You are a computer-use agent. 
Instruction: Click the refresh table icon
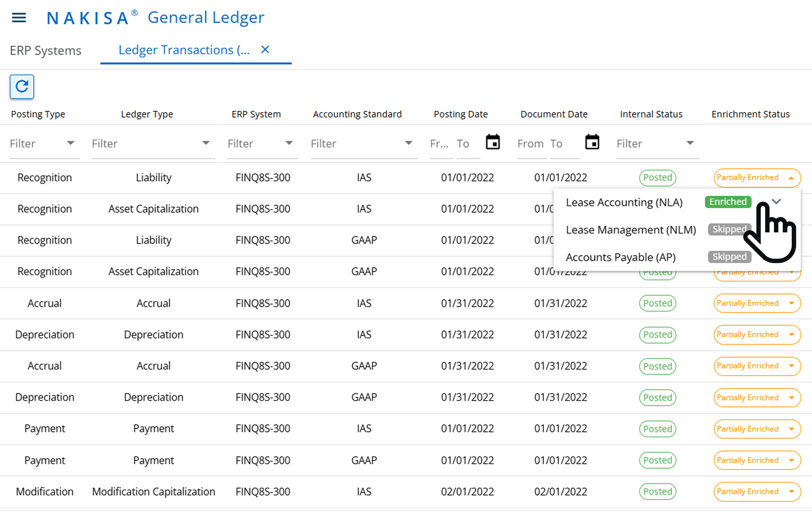[x=22, y=87]
